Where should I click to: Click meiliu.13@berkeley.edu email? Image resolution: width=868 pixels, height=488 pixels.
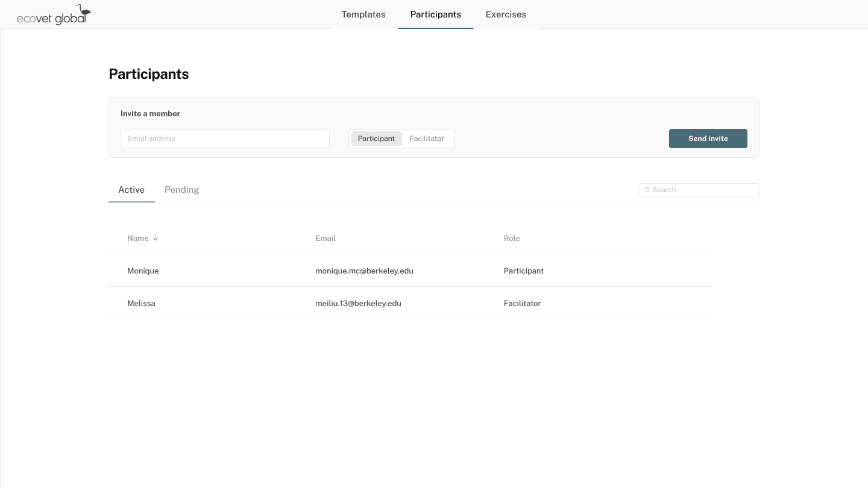tap(358, 303)
